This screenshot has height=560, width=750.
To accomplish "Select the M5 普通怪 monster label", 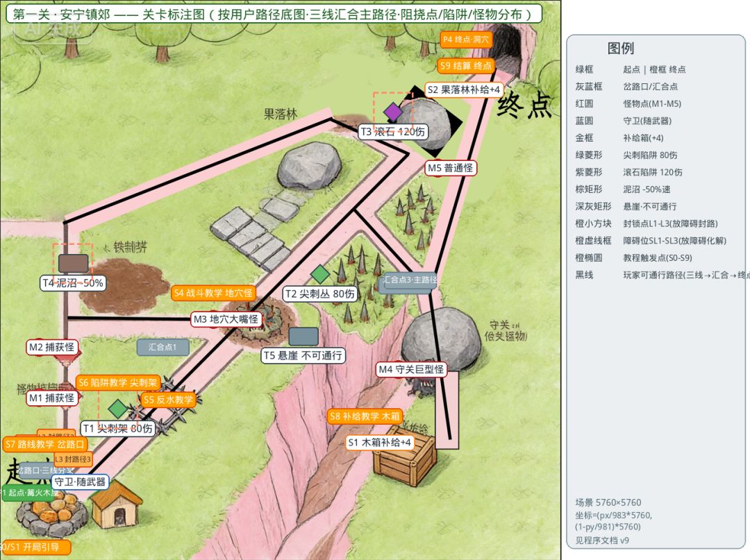I will coord(451,168).
